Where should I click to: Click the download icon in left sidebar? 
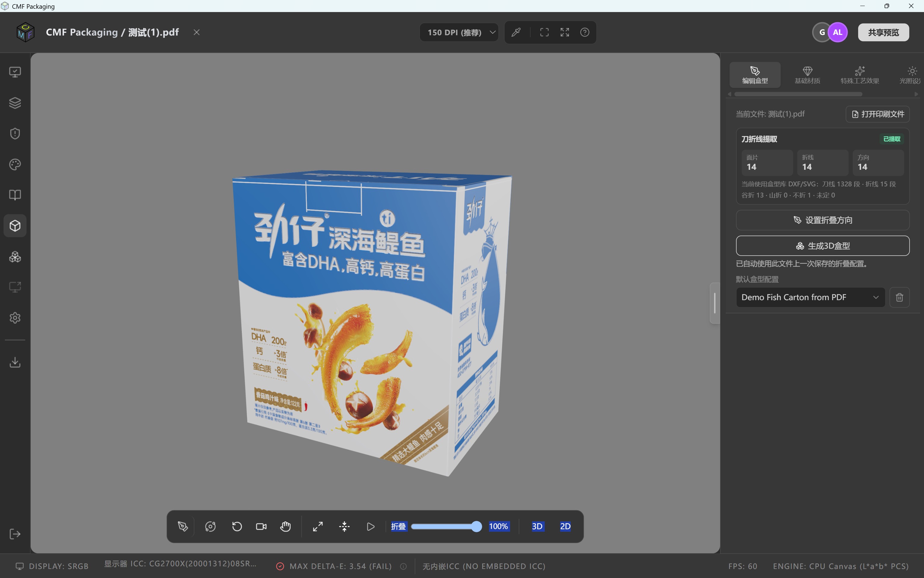click(x=15, y=362)
